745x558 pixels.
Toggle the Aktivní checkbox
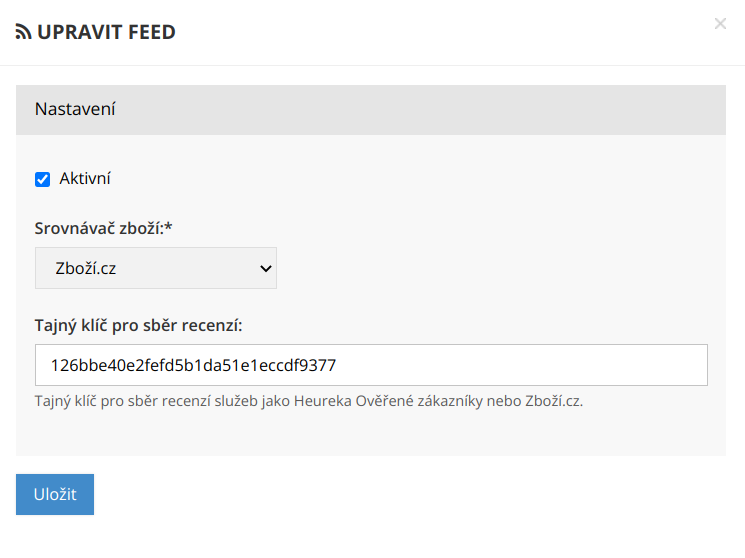pyautogui.click(x=42, y=180)
